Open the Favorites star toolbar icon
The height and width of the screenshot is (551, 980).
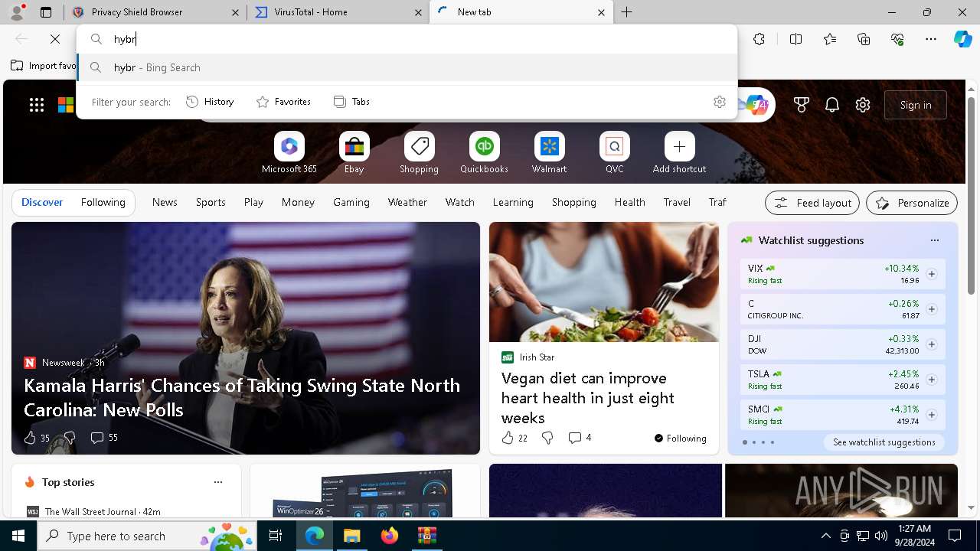tap(830, 39)
